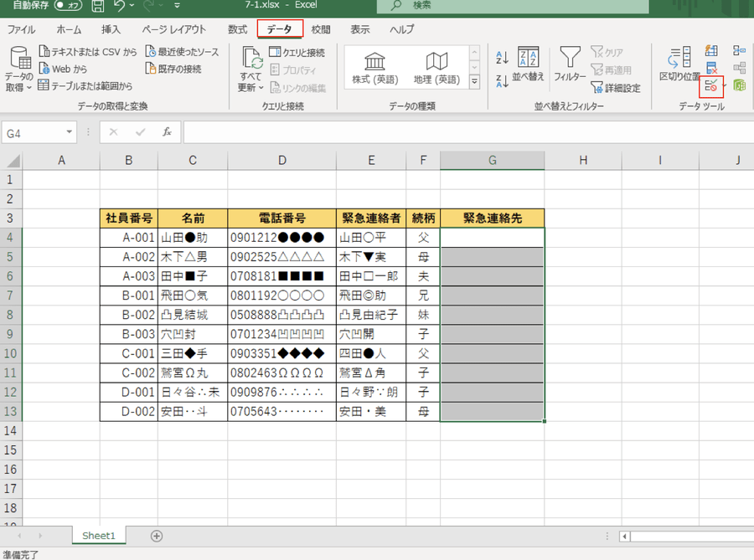Click in the 検索 search box
The image size is (754, 560).
pos(503,6)
